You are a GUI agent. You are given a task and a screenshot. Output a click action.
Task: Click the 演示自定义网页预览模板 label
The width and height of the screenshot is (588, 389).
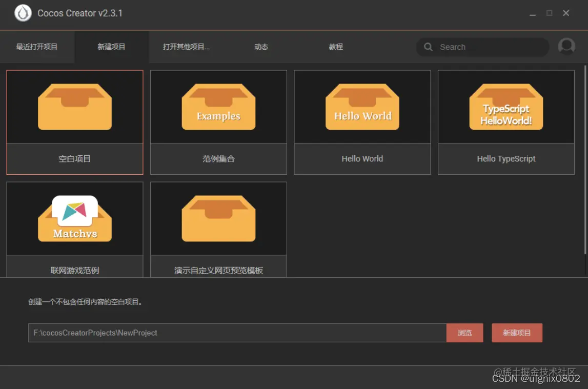(x=218, y=271)
